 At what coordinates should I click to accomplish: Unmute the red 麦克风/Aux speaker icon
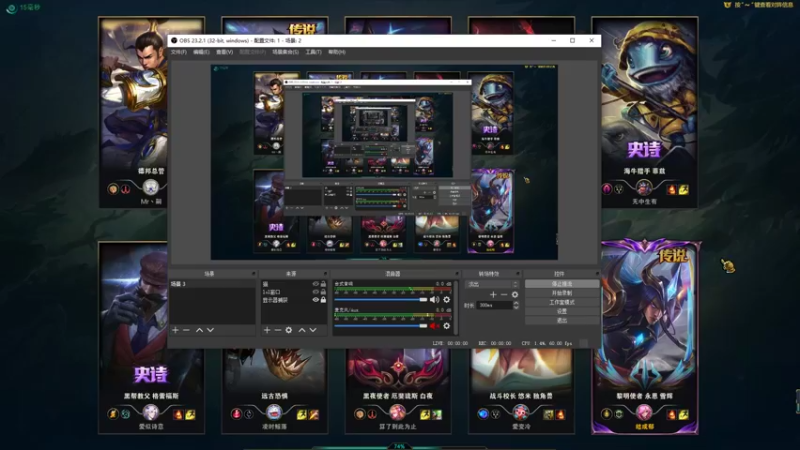[434, 326]
